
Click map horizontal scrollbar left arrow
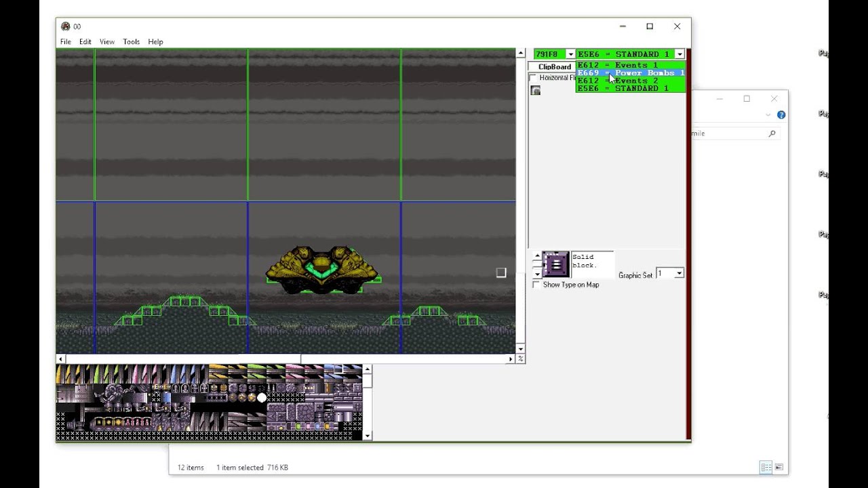pyautogui.click(x=60, y=359)
